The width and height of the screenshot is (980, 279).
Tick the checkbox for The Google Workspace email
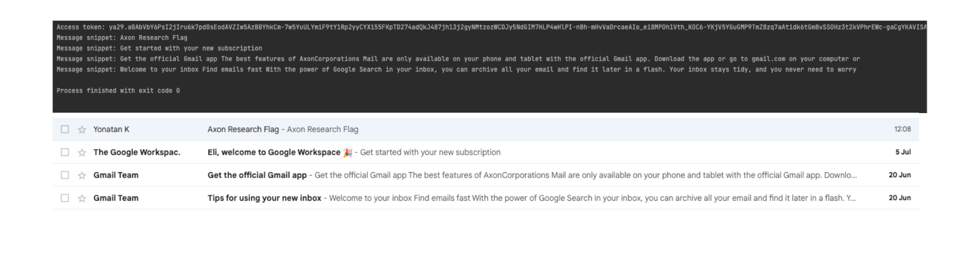[x=65, y=152]
